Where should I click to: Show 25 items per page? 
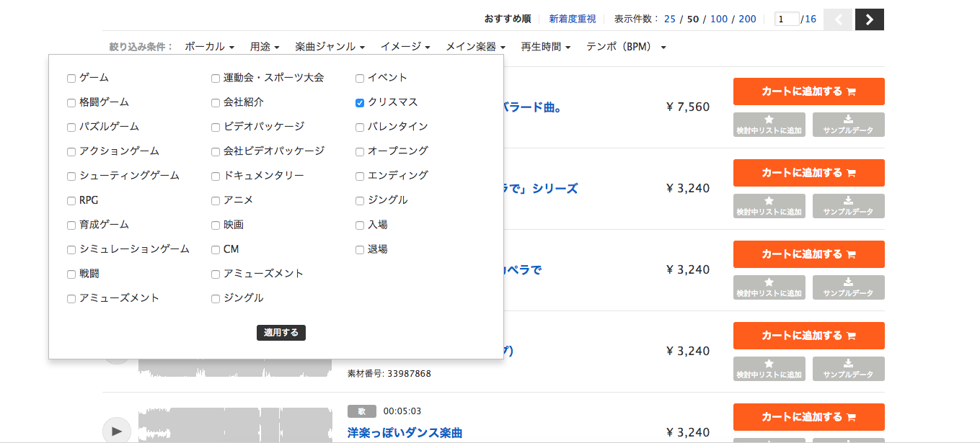[x=670, y=19]
